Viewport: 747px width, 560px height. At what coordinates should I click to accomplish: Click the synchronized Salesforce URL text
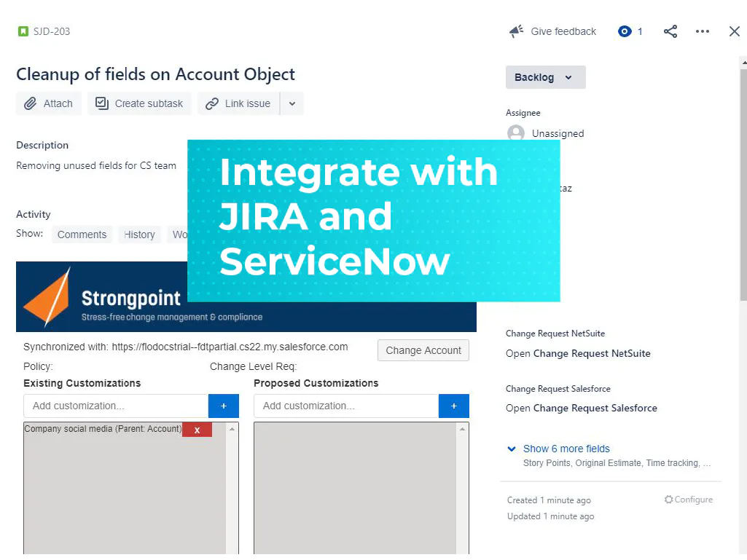tap(230, 347)
